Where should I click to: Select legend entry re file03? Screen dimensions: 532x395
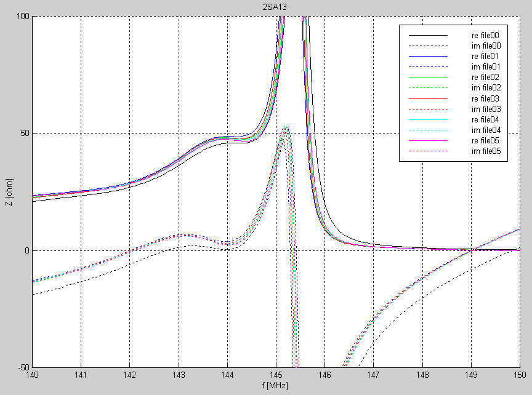[485, 98]
